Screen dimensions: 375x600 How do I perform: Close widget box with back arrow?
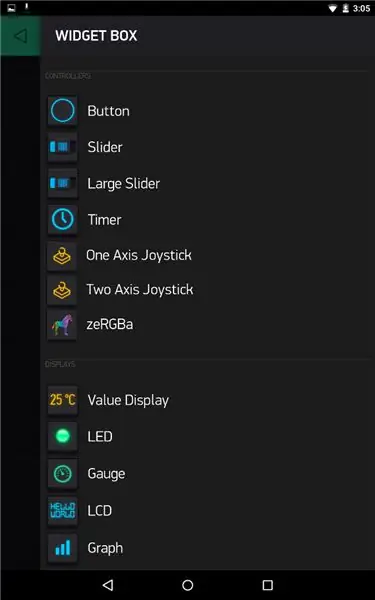click(x=20, y=36)
